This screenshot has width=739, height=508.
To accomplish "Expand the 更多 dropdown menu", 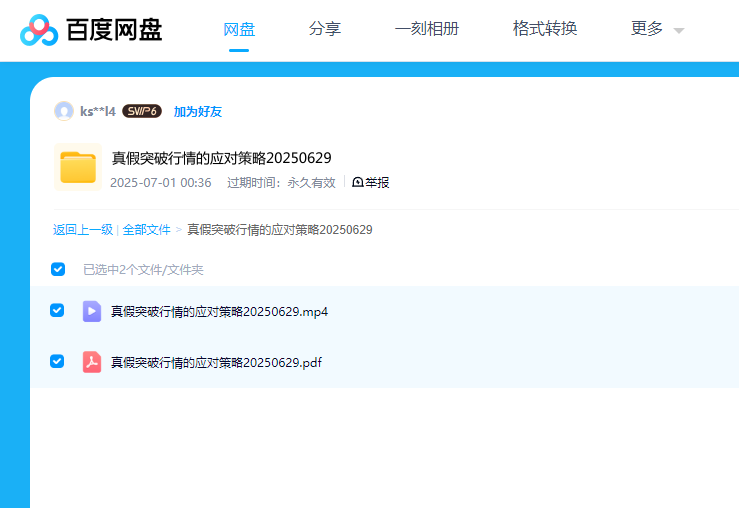I will 647,29.
